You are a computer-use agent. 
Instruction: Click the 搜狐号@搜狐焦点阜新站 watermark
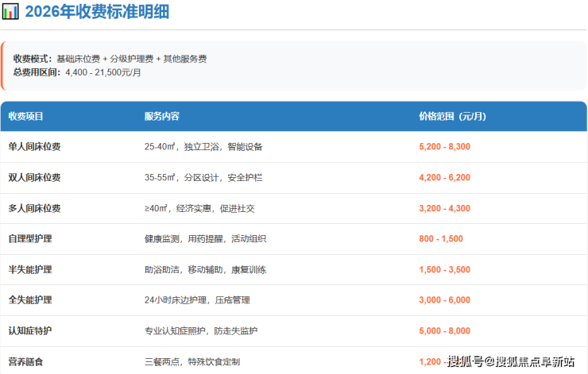coord(511,361)
